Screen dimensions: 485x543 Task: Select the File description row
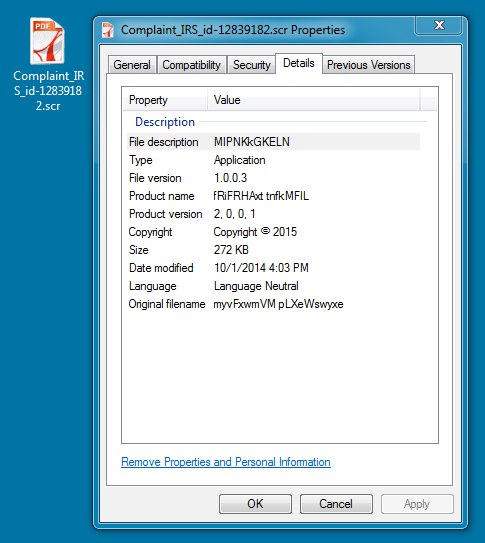(x=273, y=142)
